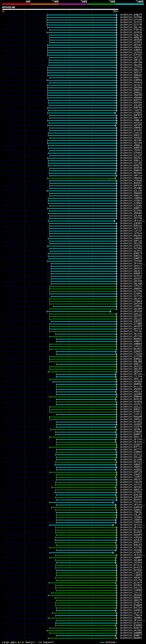Click the UniRef100_Q9SMY4 label
The image size is (146, 644).
tap(131, 268)
